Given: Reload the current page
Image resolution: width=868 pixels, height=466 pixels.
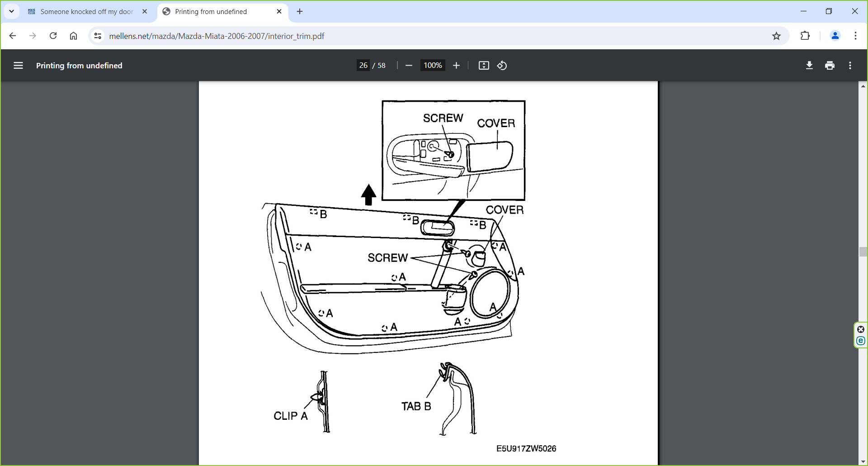Looking at the screenshot, I should pyautogui.click(x=53, y=36).
